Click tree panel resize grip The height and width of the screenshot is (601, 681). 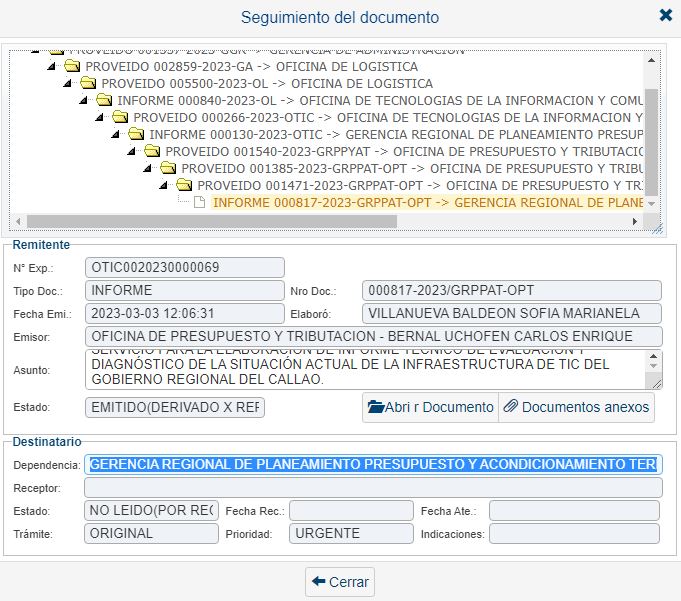(657, 228)
